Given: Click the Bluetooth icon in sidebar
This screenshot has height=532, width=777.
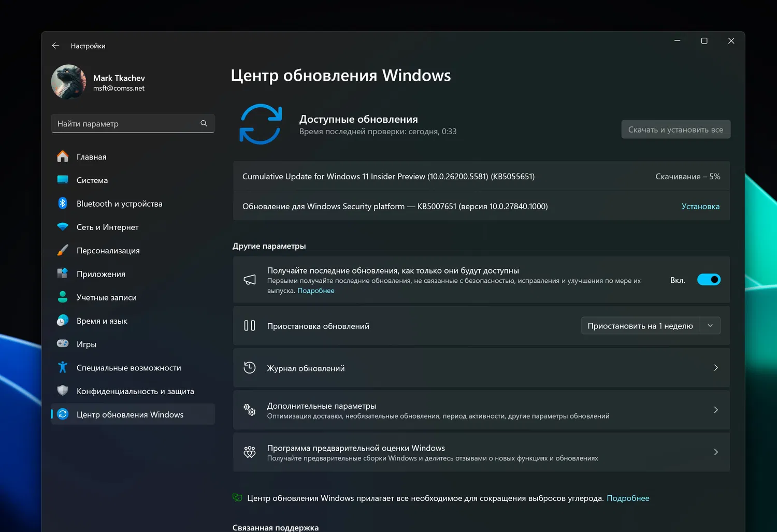Looking at the screenshot, I should point(63,203).
